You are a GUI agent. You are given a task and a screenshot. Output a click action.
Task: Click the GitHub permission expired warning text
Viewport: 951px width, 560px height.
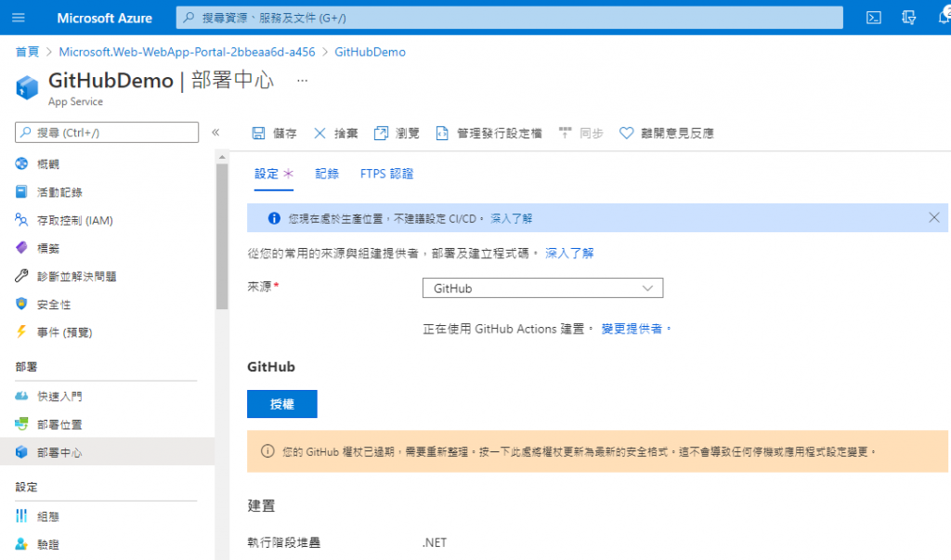580,452
